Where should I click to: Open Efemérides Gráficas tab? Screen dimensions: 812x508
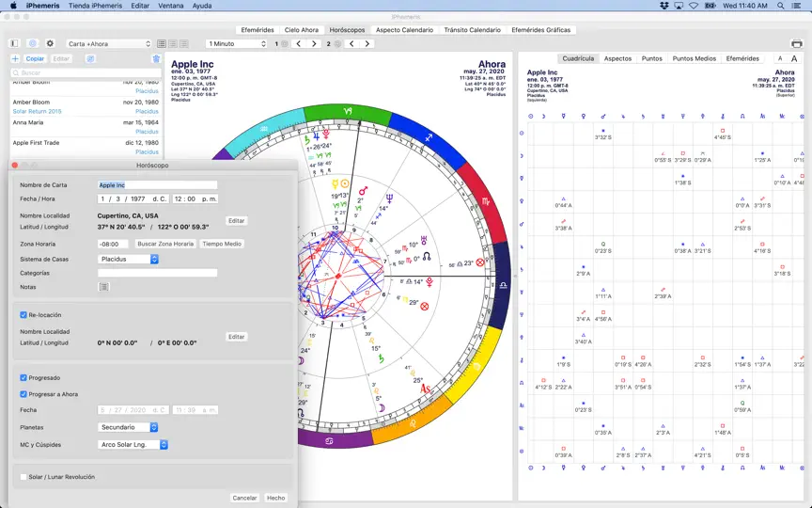[x=540, y=30]
